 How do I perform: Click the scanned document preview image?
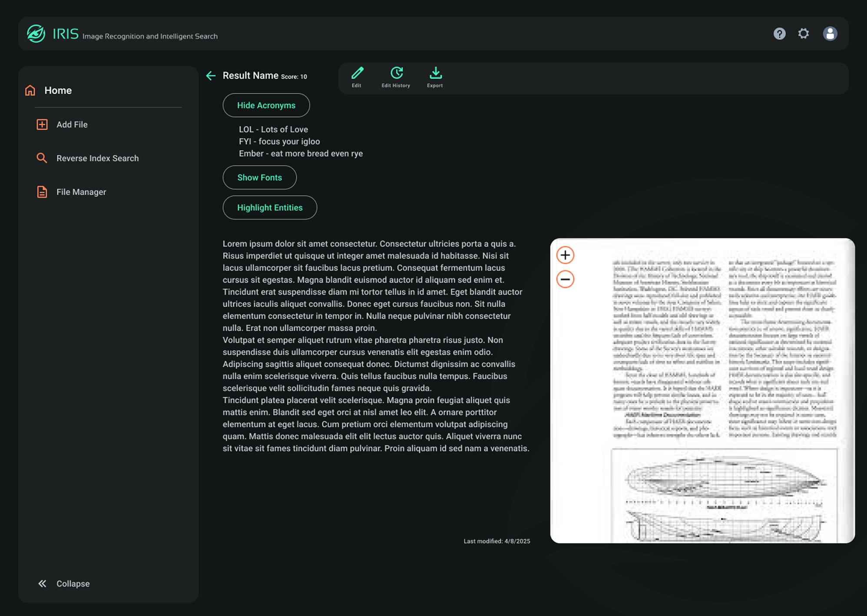tap(723, 391)
